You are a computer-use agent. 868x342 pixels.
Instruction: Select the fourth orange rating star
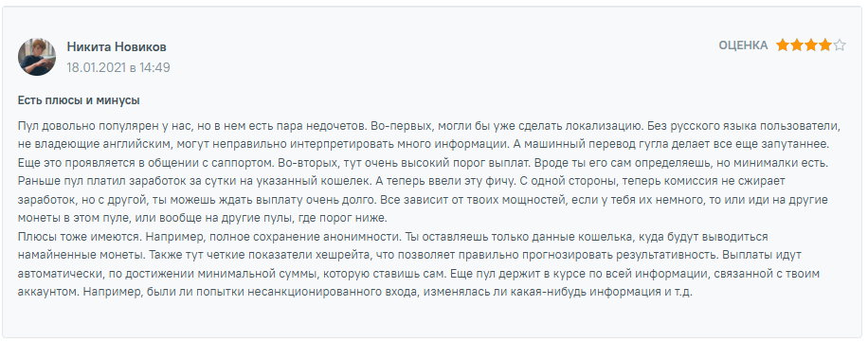click(x=825, y=45)
